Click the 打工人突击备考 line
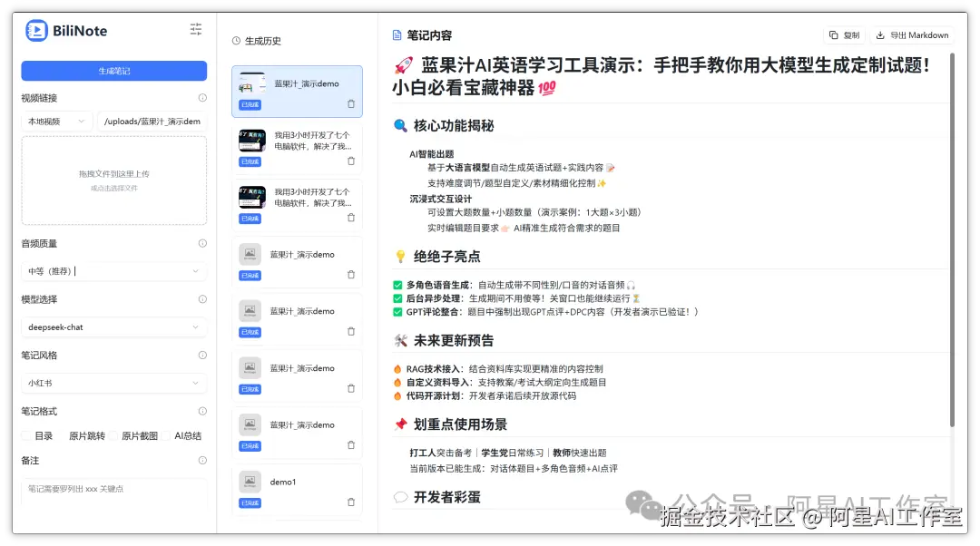980x546 pixels. pyautogui.click(x=508, y=453)
